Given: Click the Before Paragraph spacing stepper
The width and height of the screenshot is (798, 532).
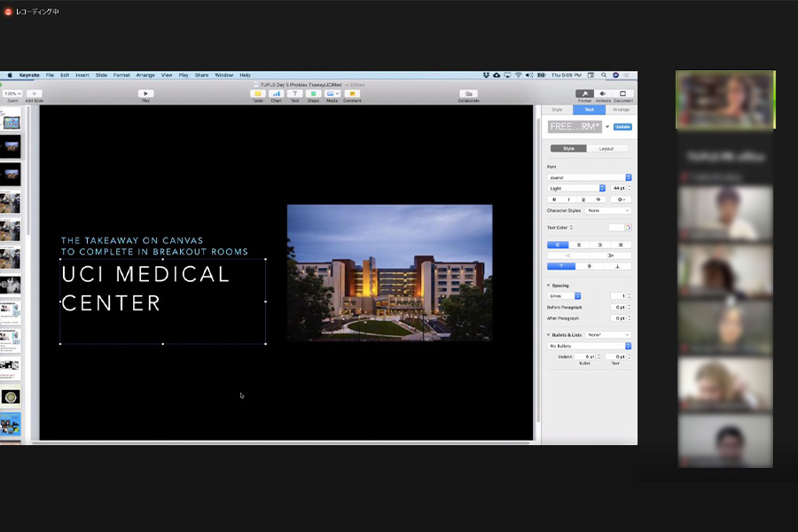Looking at the screenshot, I should tap(630, 307).
